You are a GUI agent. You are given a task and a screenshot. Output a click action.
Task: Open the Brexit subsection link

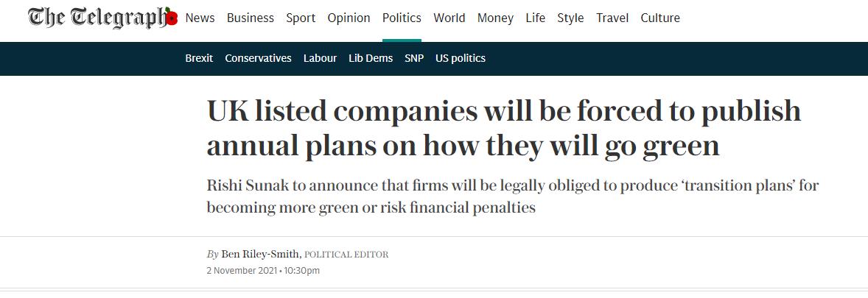click(199, 58)
